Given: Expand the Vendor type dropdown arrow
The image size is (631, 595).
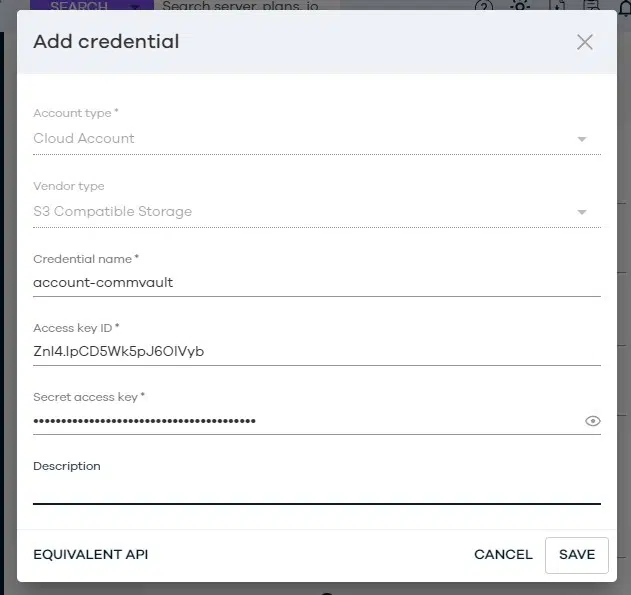Looking at the screenshot, I should pos(582,212).
